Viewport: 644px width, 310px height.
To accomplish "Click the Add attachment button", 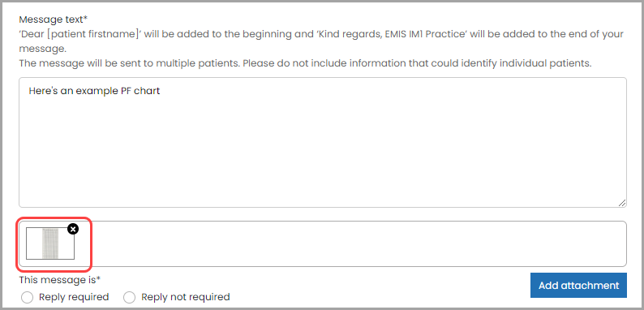I will click(578, 286).
